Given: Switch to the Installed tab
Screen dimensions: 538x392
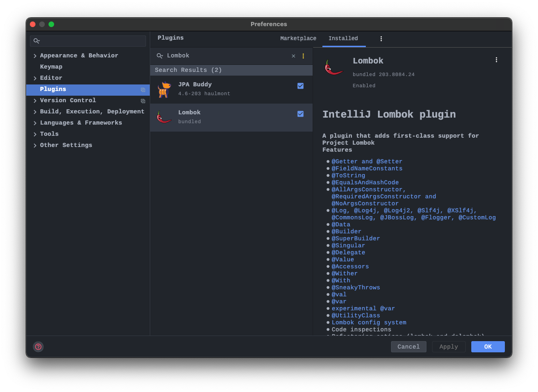Looking at the screenshot, I should coord(343,38).
